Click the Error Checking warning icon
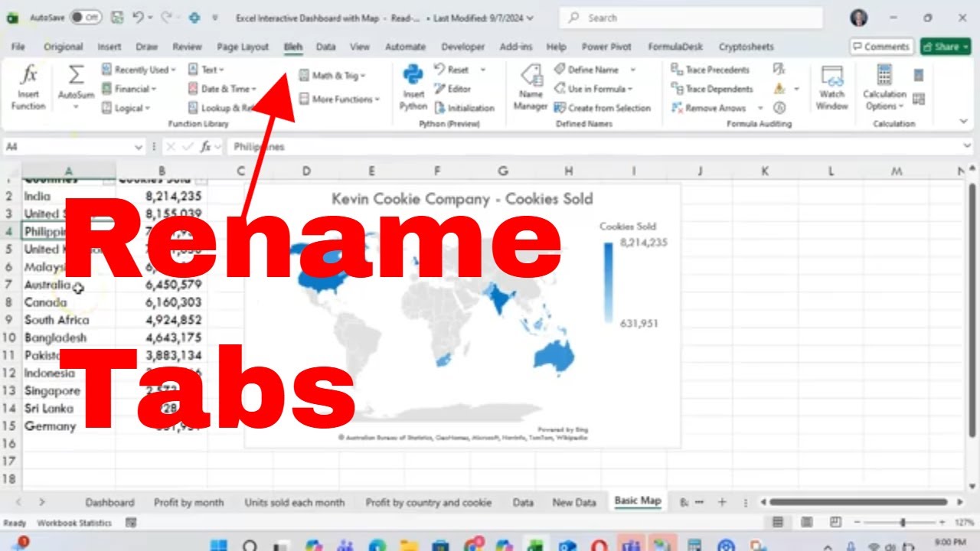This screenshot has width=980, height=551. pos(779,89)
